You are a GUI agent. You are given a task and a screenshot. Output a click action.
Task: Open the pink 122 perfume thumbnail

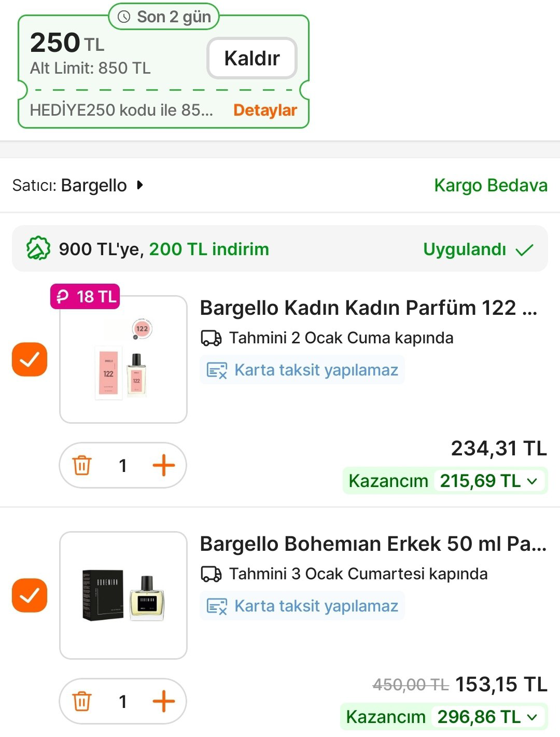click(123, 359)
